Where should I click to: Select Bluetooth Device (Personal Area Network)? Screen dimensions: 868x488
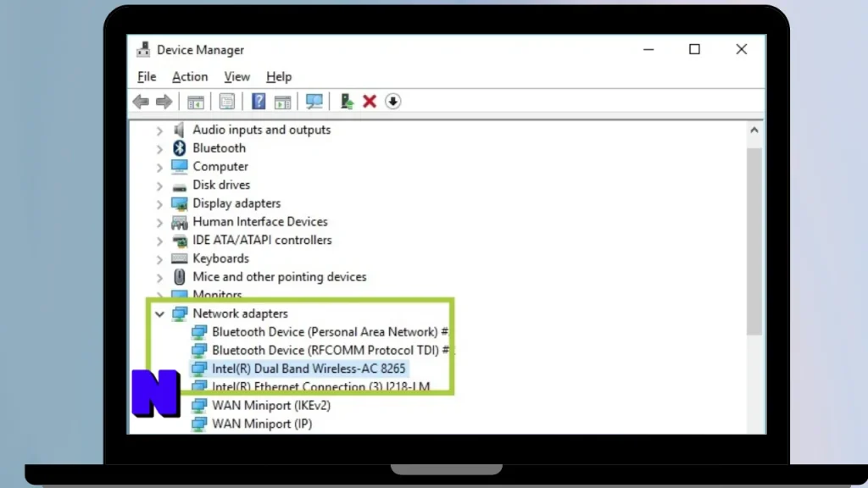(330, 332)
